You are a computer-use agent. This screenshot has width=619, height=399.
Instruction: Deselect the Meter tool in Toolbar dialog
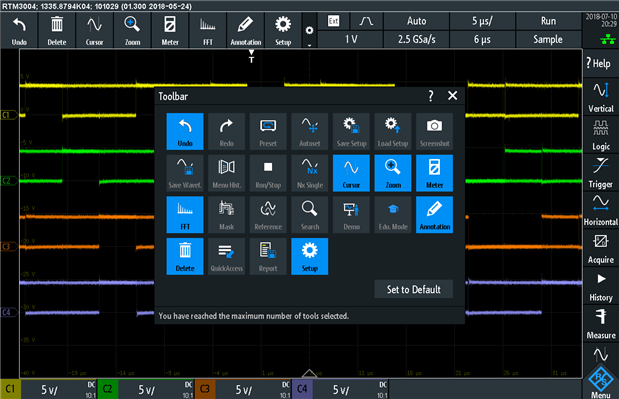click(434, 173)
